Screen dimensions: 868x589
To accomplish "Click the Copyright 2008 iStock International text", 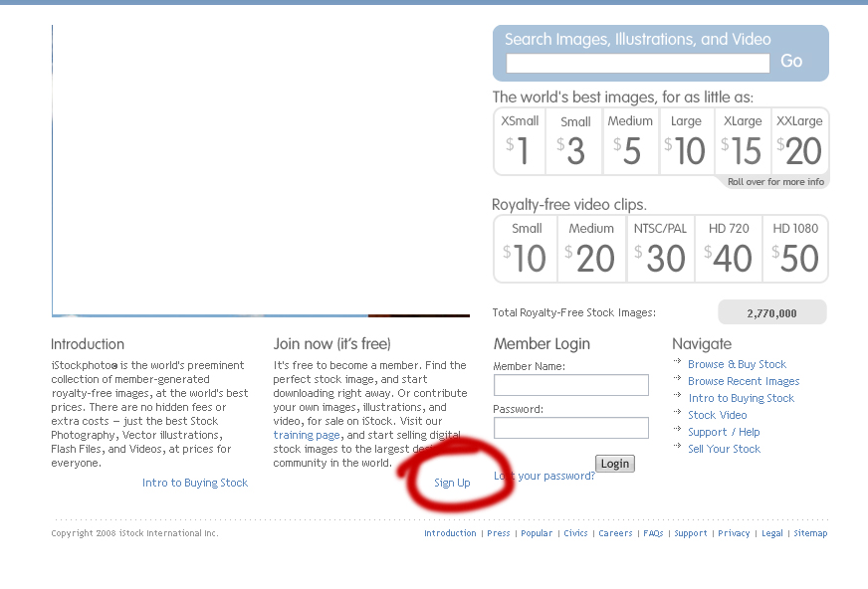I will point(134,533).
